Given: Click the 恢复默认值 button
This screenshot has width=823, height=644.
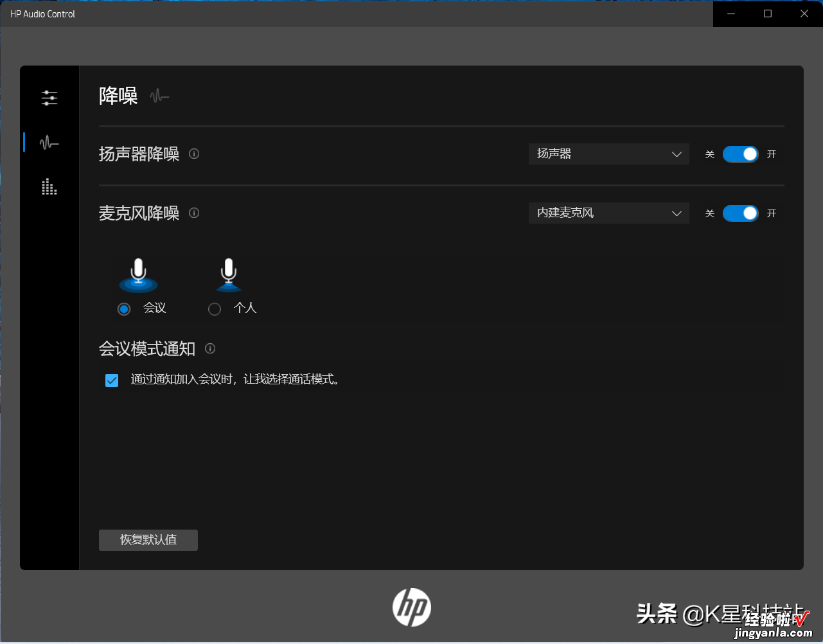Looking at the screenshot, I should point(148,540).
